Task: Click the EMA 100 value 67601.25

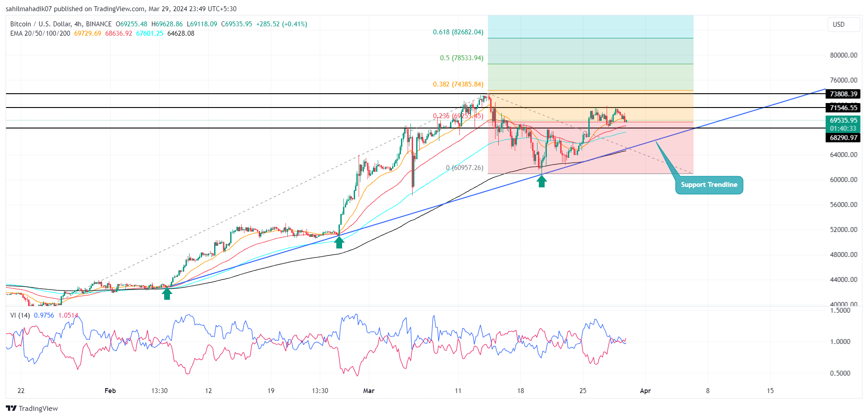Action: [149, 33]
